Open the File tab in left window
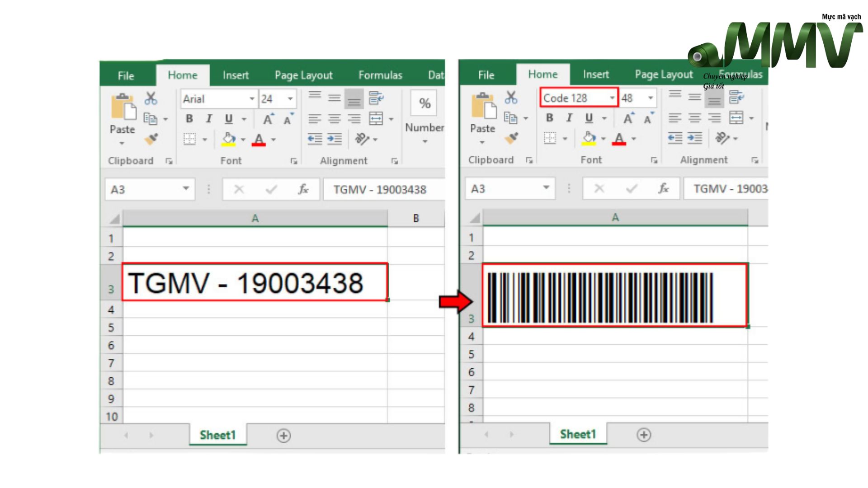 pyautogui.click(x=126, y=75)
